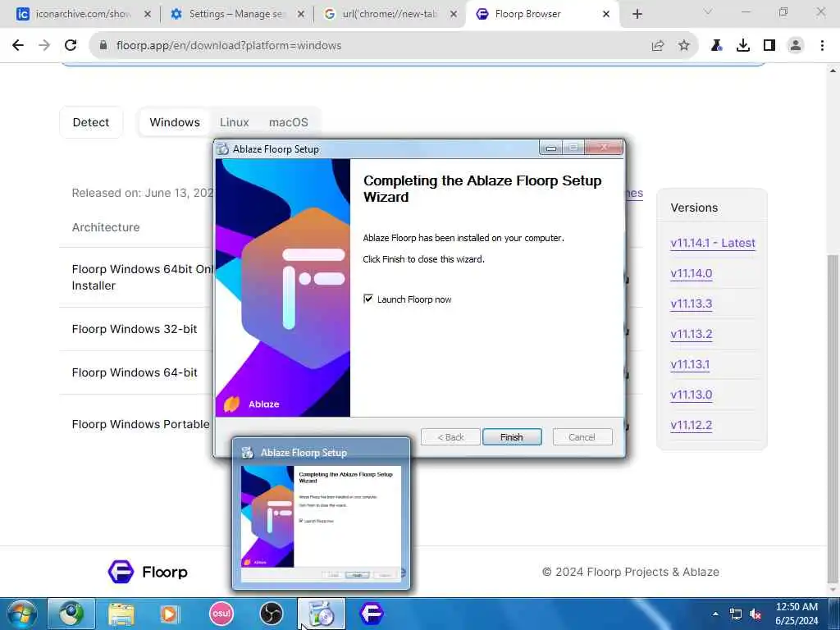Click Floorp Windows 64-bit row text

135,372
